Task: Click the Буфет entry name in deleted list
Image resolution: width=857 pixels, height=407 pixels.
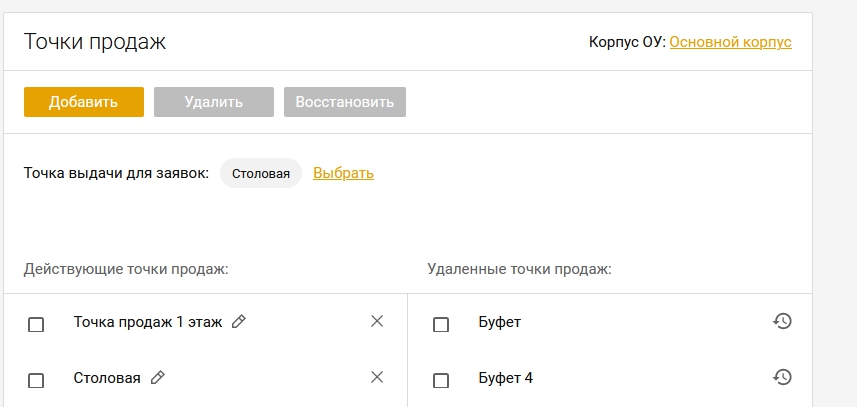Action: (500, 322)
